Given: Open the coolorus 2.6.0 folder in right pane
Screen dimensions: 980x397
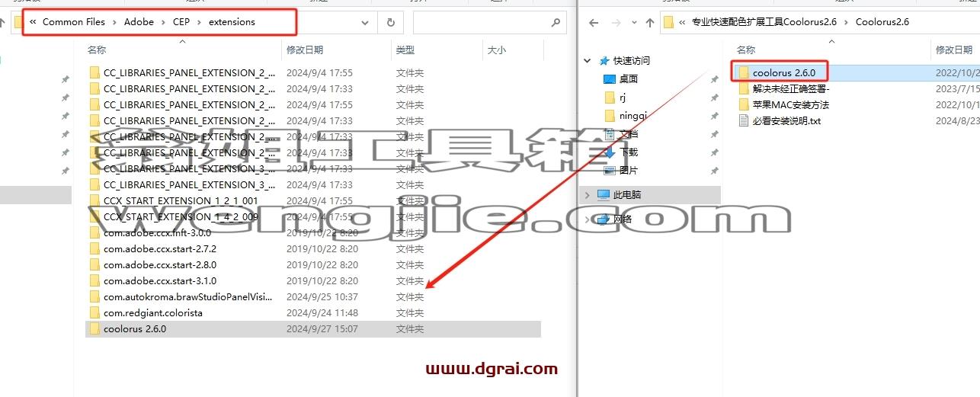Looking at the screenshot, I should [783, 72].
